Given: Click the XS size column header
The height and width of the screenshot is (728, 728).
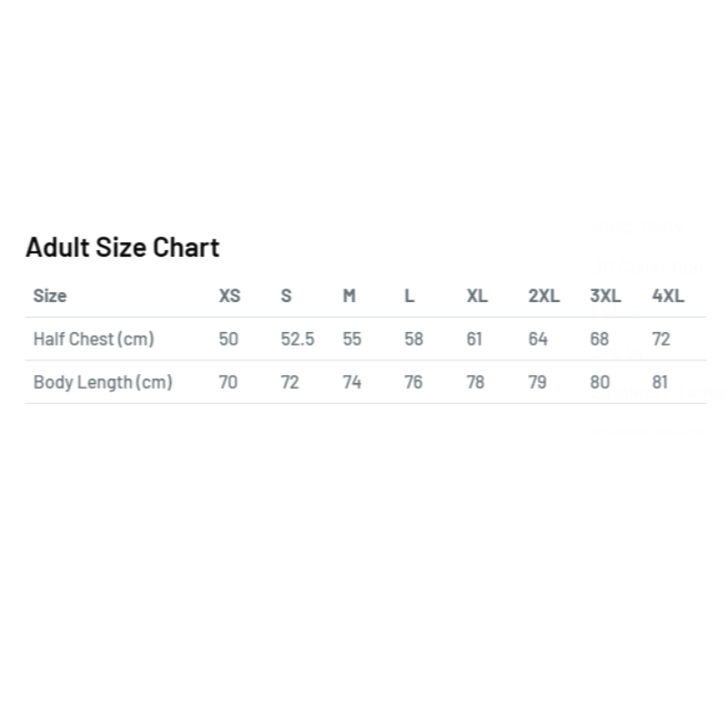Looking at the screenshot, I should tap(229, 296).
